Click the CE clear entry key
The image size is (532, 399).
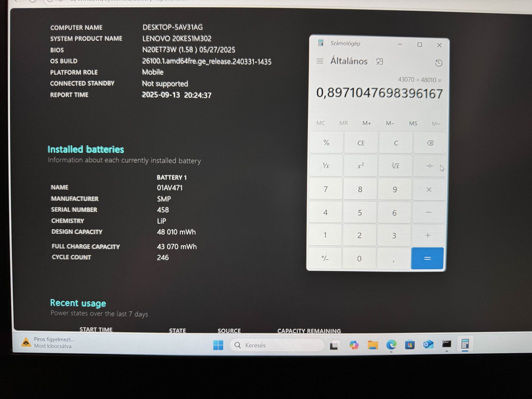(x=361, y=143)
